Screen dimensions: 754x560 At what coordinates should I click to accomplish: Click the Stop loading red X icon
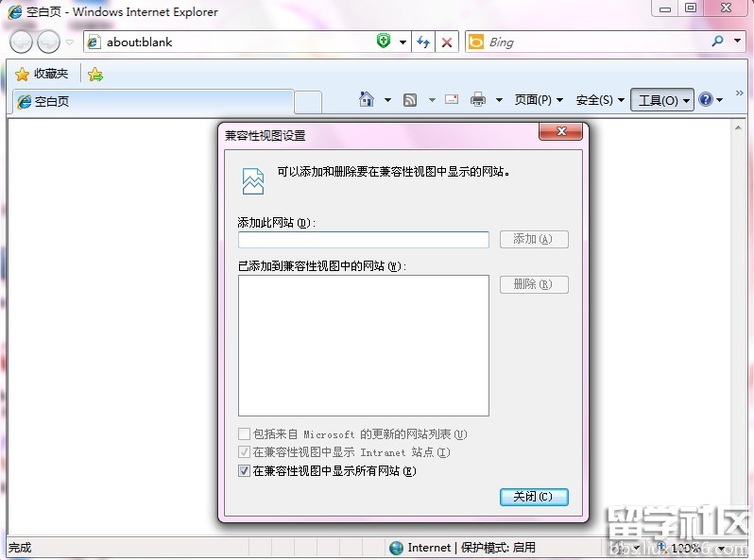point(447,42)
